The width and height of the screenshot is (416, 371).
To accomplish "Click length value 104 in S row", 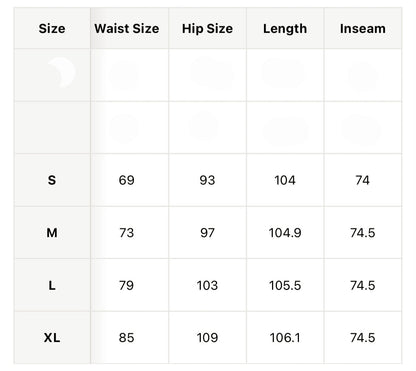I will [x=285, y=180].
